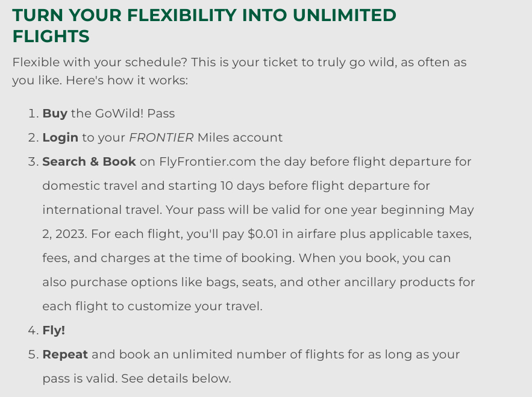Screen dimensions: 532x397
Task: Click the italic 'FRONTIER' text
Action: (161, 137)
